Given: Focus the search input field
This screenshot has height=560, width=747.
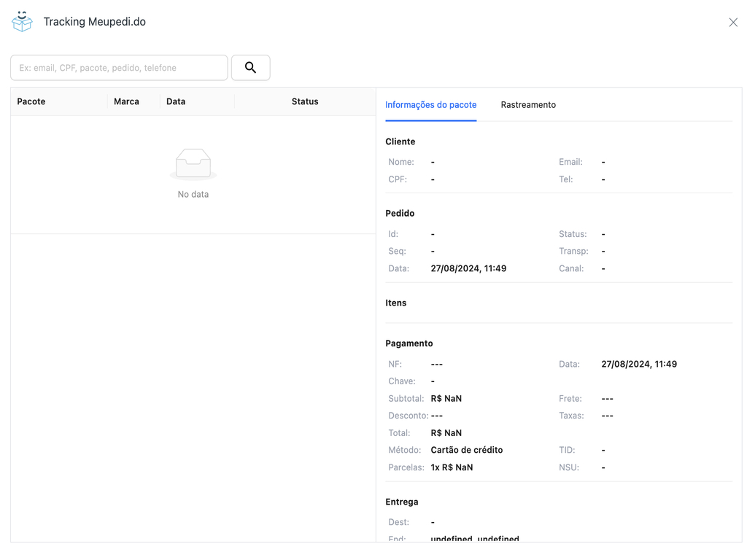Looking at the screenshot, I should (118, 67).
